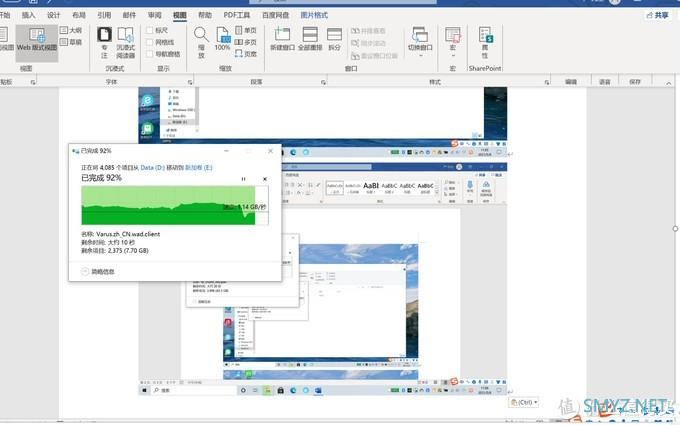Image resolution: width=680 pixels, height=425 pixels.
Task: Click the right-middle picture resize handle
Action: coord(675,229)
